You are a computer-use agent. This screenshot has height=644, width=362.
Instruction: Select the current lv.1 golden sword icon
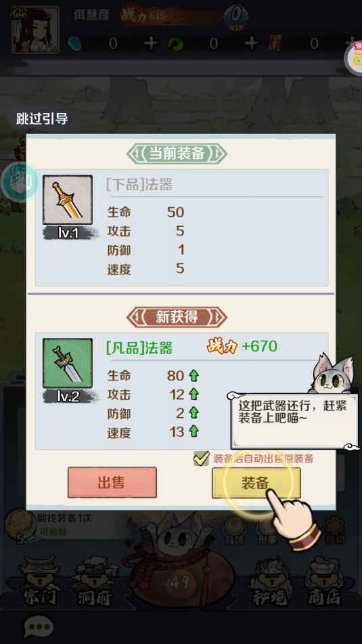(68, 200)
